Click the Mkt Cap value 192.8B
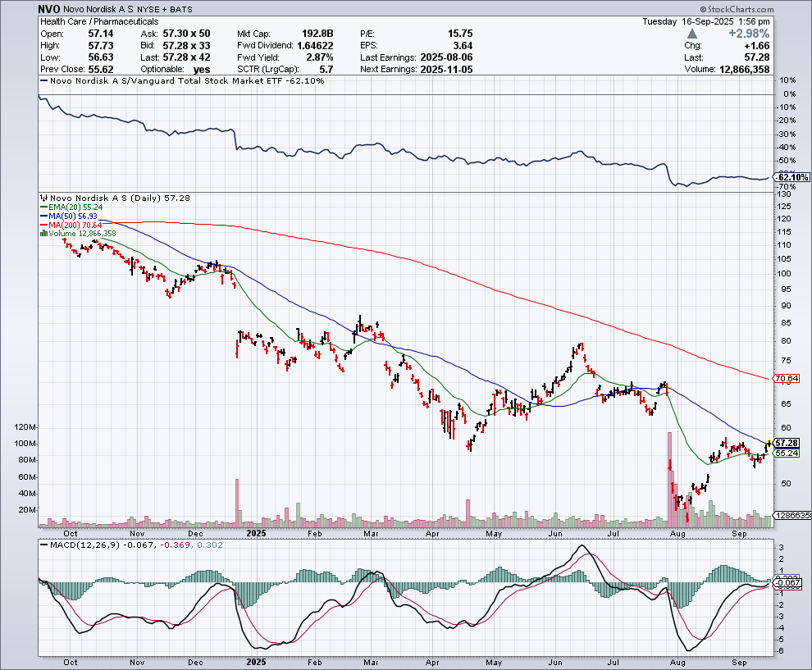812x670 pixels. 317,33
